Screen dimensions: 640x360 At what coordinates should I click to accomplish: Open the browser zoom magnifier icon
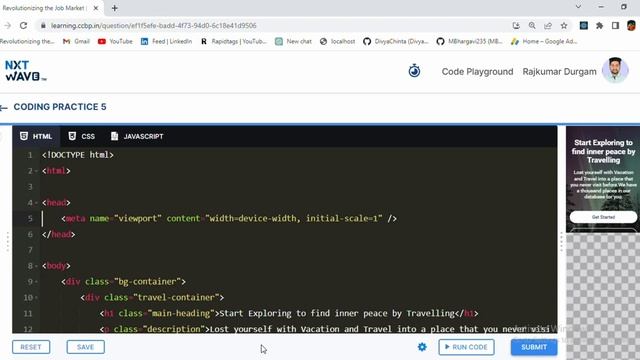(532, 25)
